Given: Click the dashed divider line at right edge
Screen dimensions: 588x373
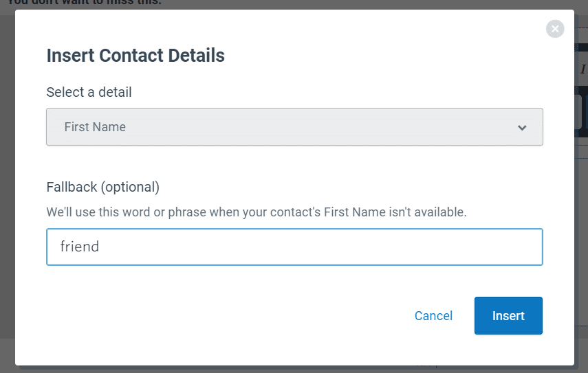Looking at the screenshot, I should (581, 146).
